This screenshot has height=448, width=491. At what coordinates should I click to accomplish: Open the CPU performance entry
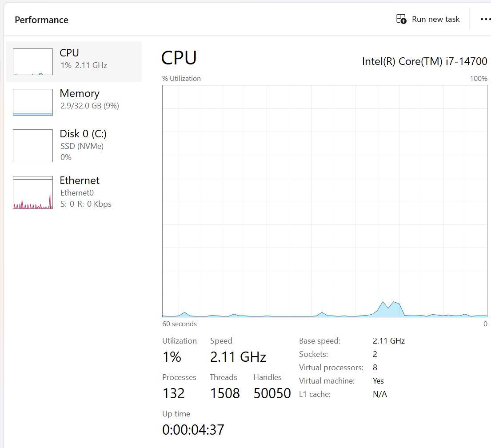point(84,58)
